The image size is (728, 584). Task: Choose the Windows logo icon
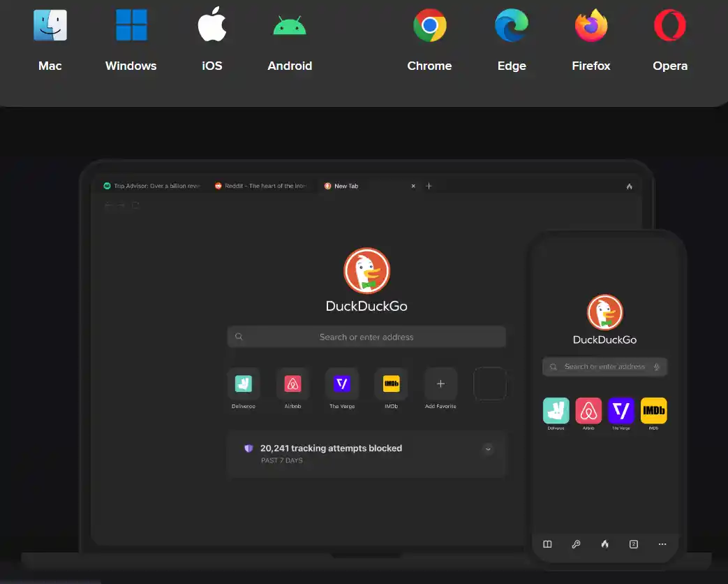coord(131,25)
